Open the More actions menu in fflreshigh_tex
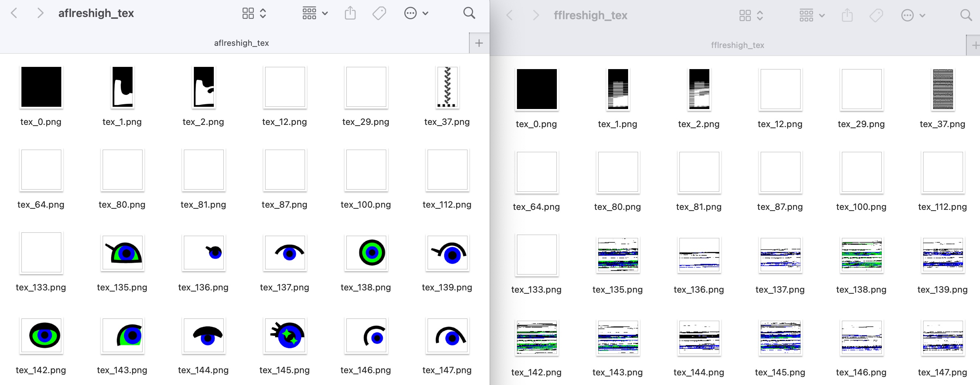This screenshot has width=980, height=385. pos(913,16)
